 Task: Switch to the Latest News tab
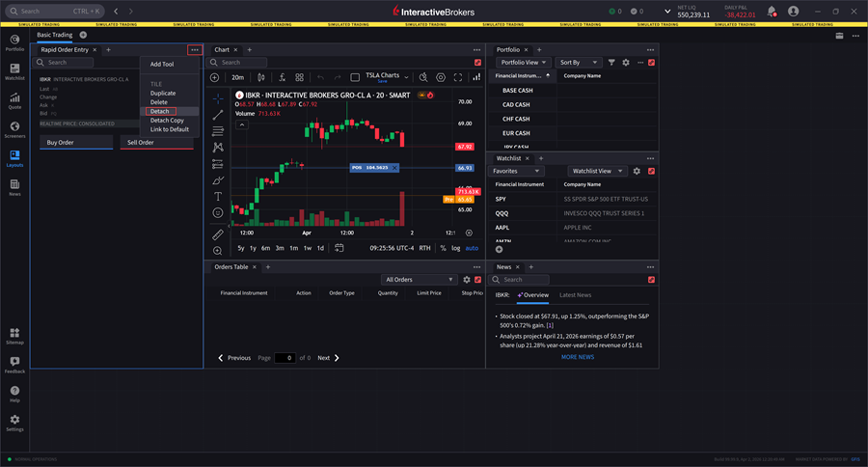pyautogui.click(x=575, y=295)
